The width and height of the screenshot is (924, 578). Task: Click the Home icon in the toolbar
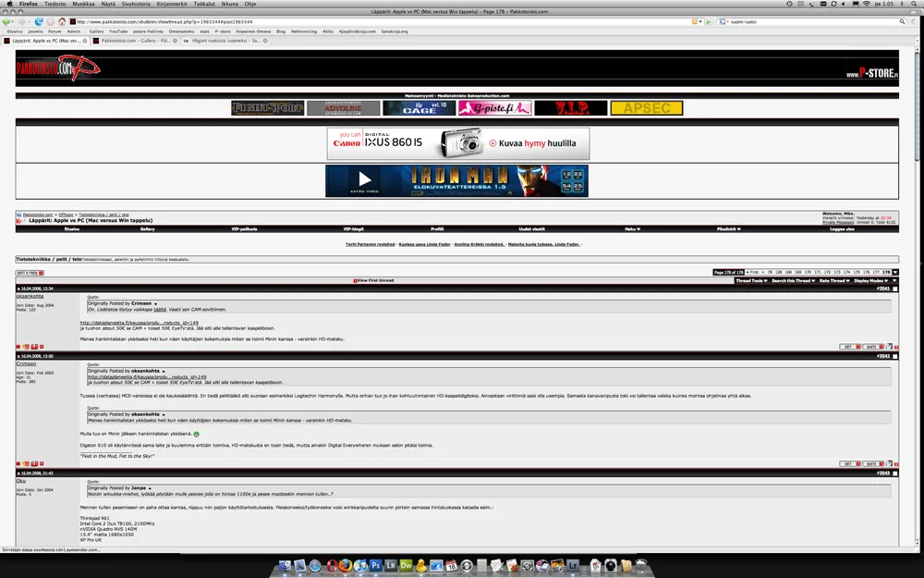click(x=62, y=21)
